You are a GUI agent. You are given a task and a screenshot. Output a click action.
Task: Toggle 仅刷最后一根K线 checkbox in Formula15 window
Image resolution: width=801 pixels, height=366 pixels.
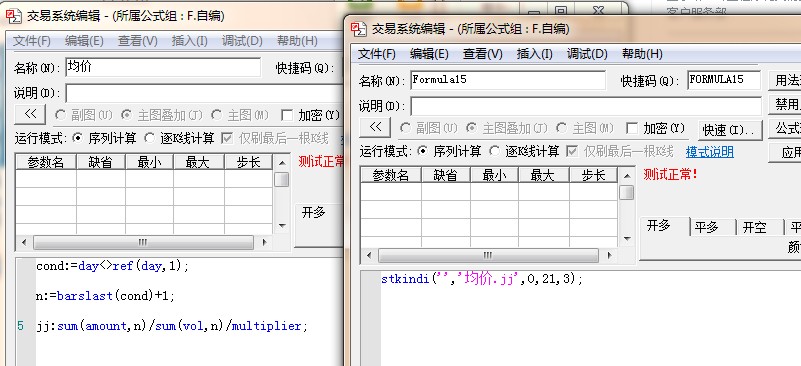[x=573, y=151]
